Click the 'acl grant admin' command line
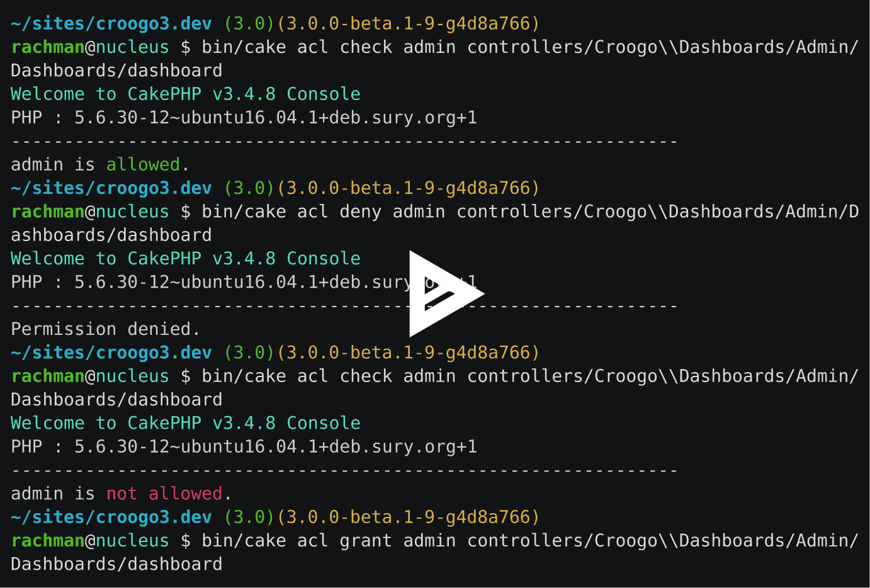This screenshot has width=870, height=588. pyautogui.click(x=435, y=552)
